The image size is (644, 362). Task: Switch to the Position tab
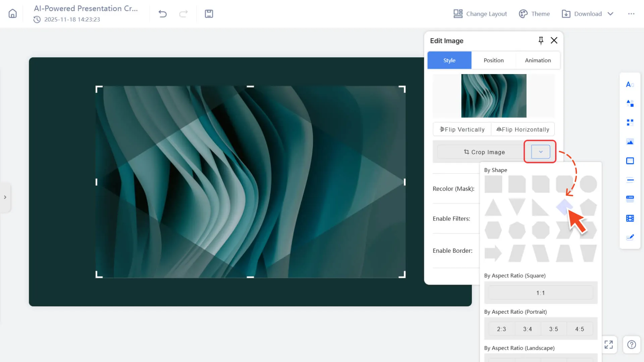(x=494, y=60)
